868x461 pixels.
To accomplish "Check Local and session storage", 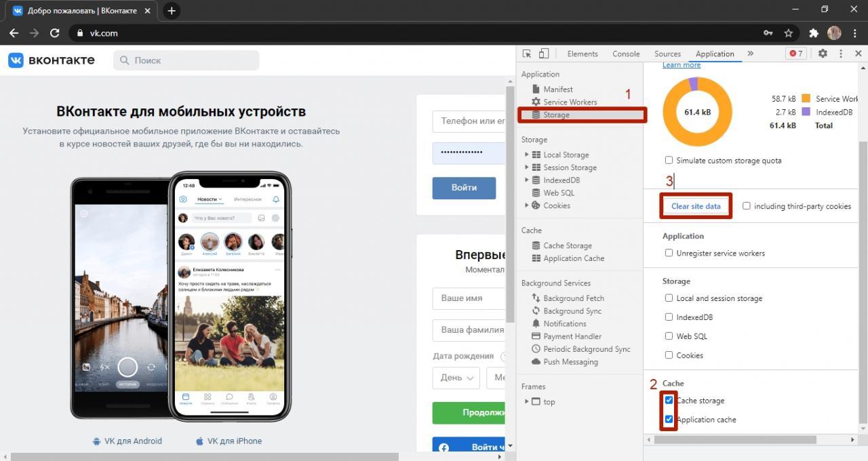I will point(669,298).
